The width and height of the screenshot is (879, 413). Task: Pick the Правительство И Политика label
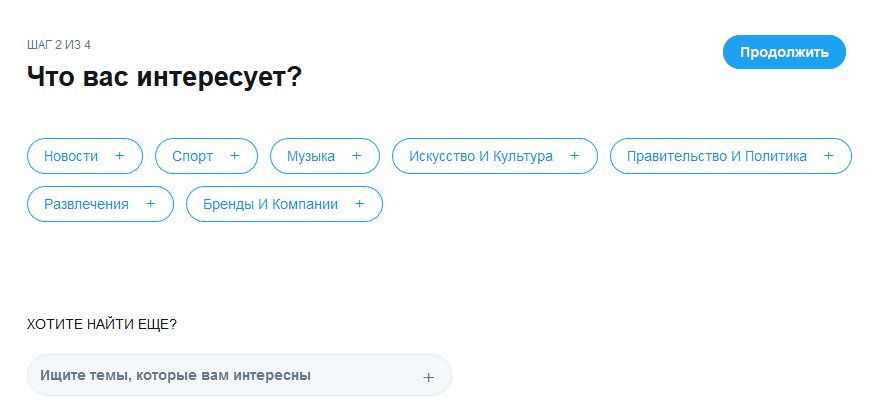717,156
